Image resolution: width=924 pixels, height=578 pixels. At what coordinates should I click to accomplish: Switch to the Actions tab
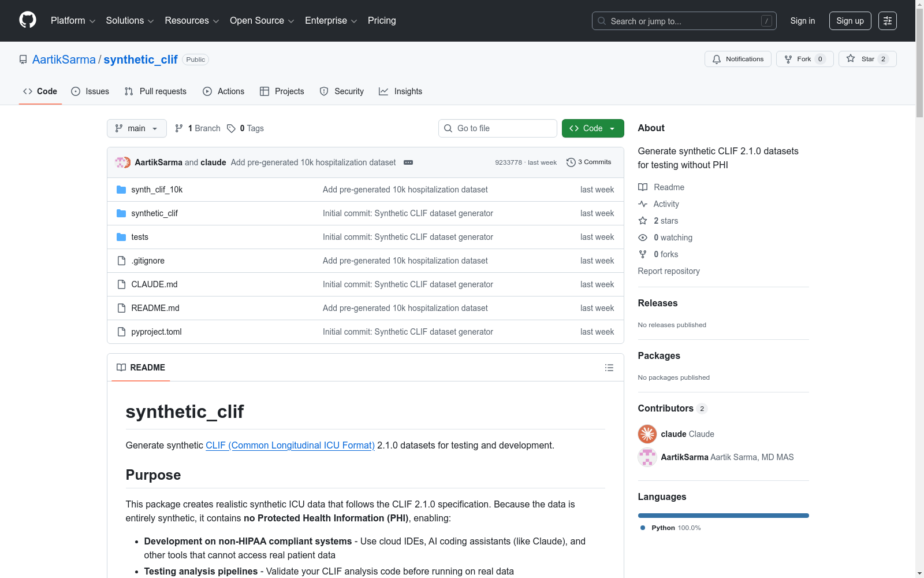tap(223, 91)
